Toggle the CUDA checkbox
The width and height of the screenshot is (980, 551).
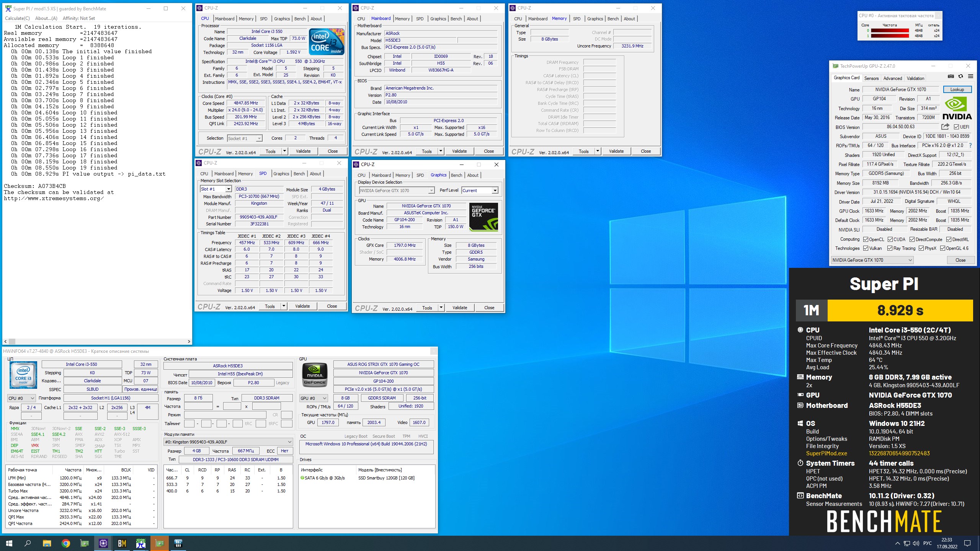click(890, 240)
